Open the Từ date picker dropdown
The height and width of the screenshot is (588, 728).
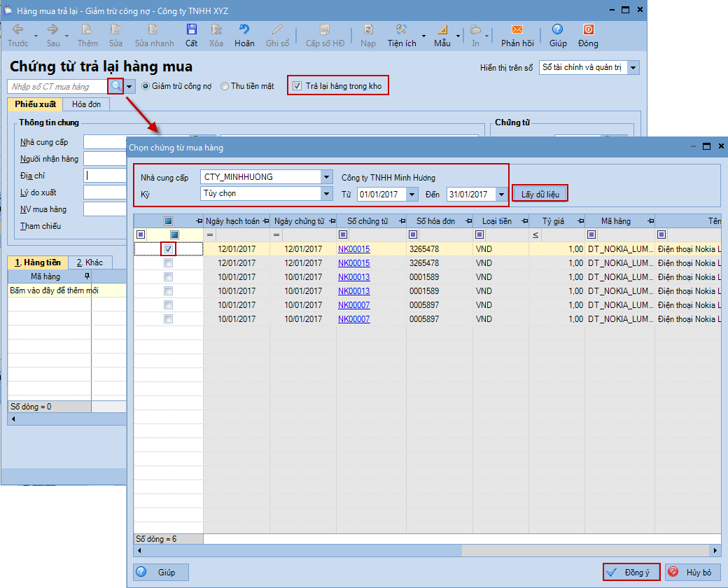coord(412,194)
